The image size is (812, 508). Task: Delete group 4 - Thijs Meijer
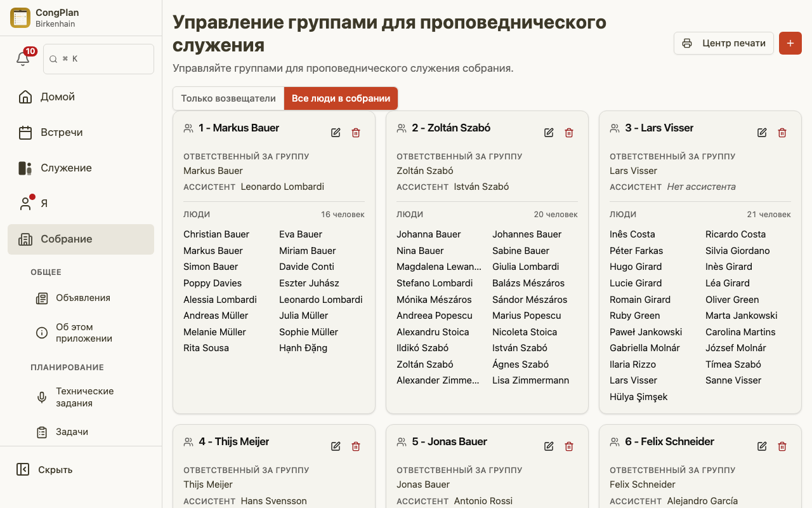[356, 446]
